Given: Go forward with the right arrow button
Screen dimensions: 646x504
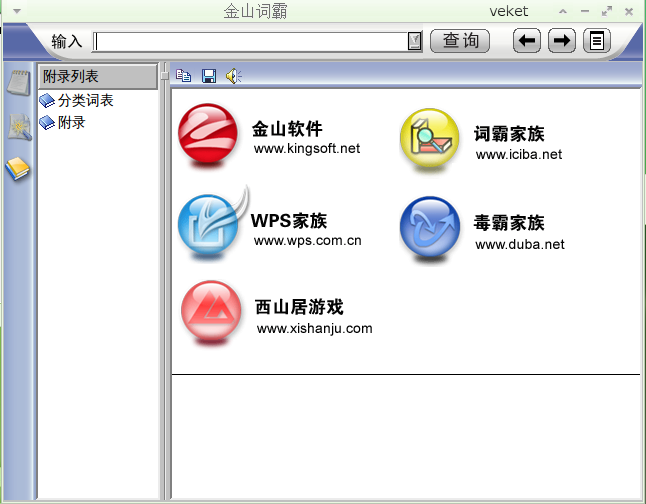Looking at the screenshot, I should [562, 41].
